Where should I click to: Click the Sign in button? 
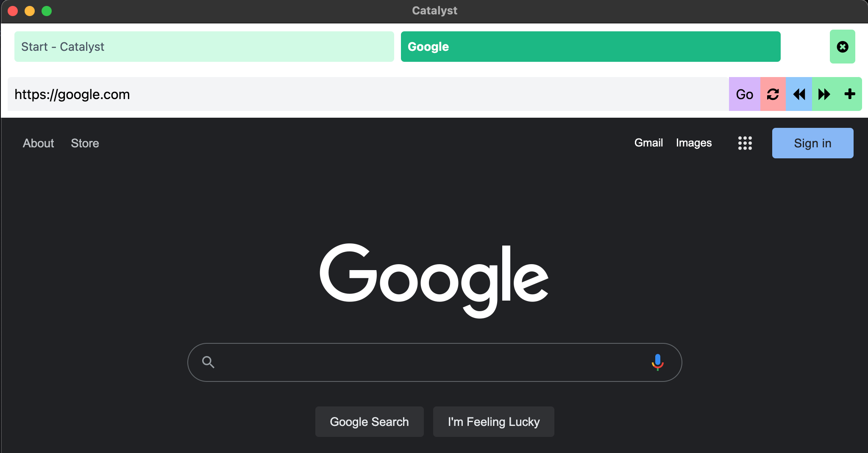point(813,143)
